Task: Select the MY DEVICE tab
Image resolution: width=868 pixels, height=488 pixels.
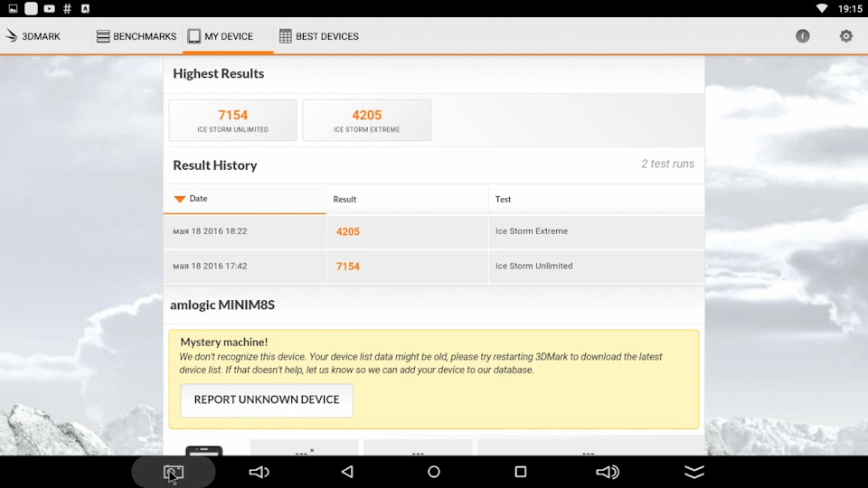Action: pyautogui.click(x=228, y=36)
